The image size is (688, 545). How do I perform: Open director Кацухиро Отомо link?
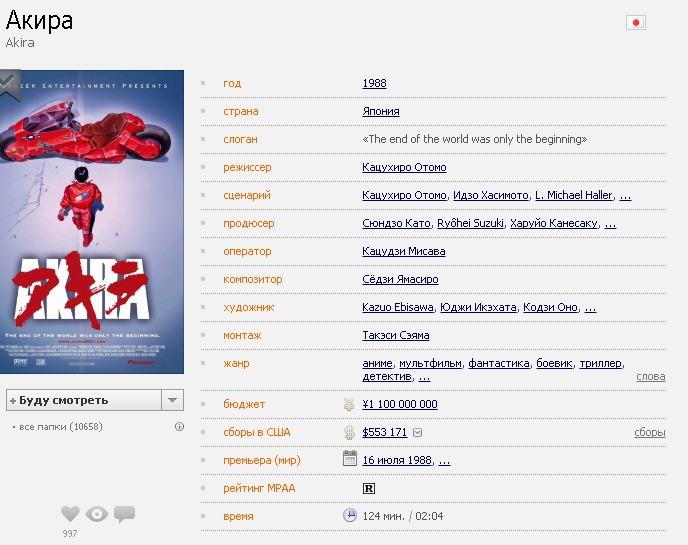click(x=404, y=168)
